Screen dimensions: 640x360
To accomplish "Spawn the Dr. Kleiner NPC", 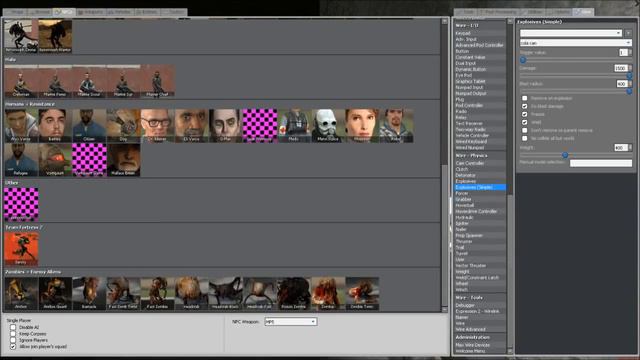I will [158, 125].
